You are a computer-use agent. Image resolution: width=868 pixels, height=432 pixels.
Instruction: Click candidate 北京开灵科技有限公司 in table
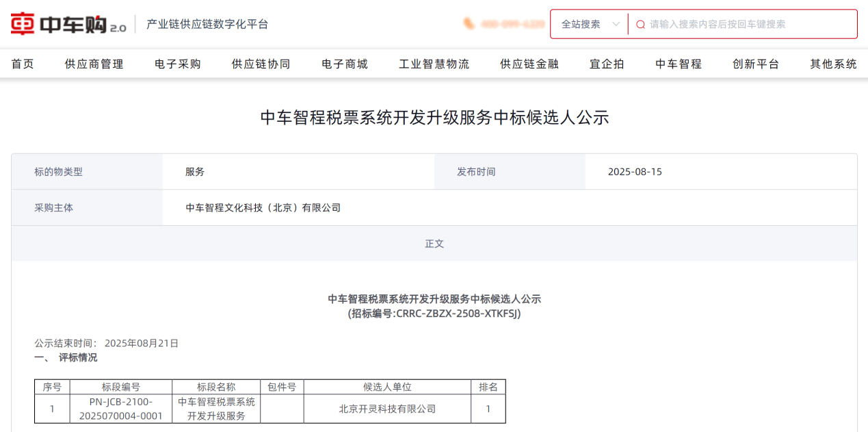click(387, 409)
